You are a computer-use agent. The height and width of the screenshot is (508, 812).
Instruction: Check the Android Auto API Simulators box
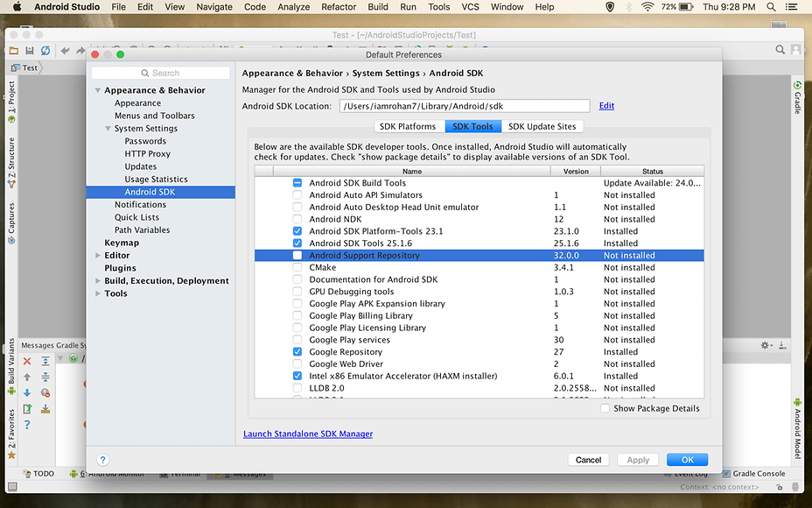(297, 195)
